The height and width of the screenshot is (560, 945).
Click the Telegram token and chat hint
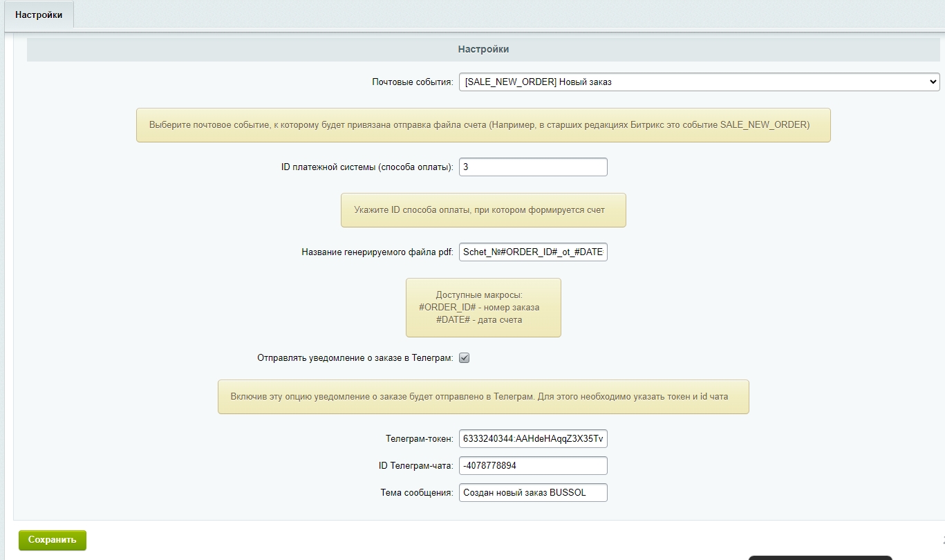pyautogui.click(x=483, y=397)
